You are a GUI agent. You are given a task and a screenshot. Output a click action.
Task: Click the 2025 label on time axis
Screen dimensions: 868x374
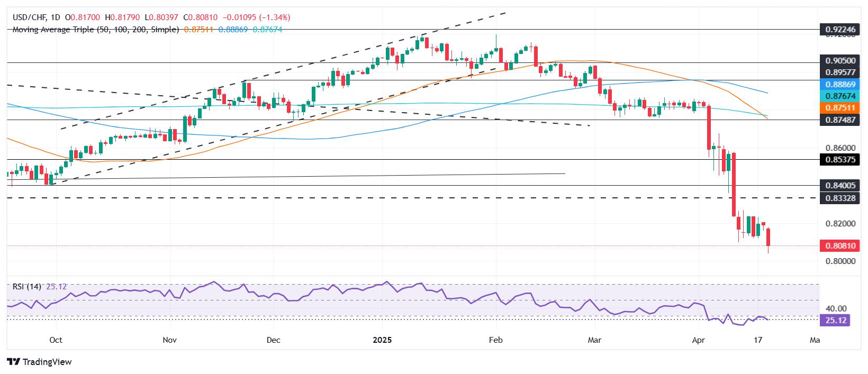click(381, 340)
